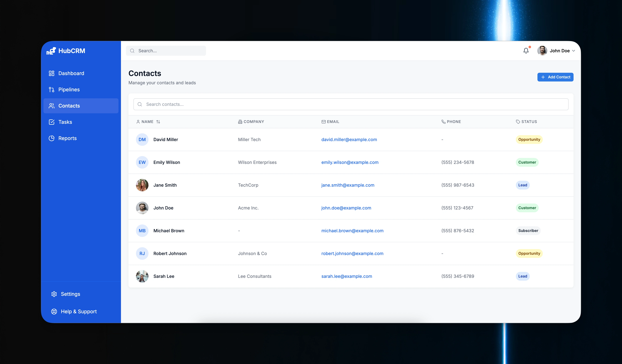Click the Pipelines branch icon

tap(51, 89)
